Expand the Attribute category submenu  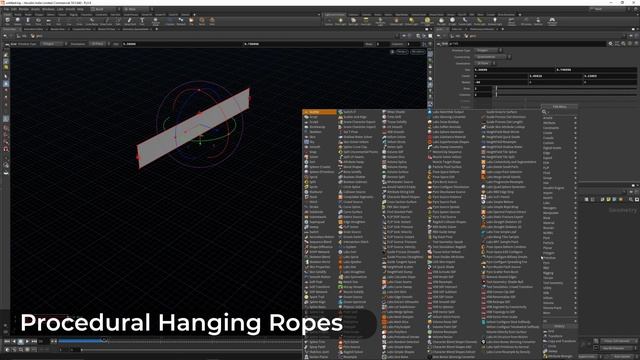tap(559, 123)
